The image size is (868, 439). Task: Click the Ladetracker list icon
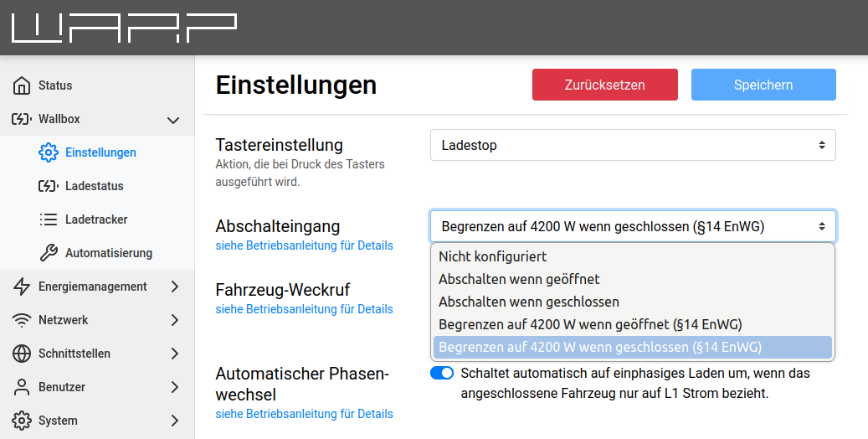pos(49,219)
